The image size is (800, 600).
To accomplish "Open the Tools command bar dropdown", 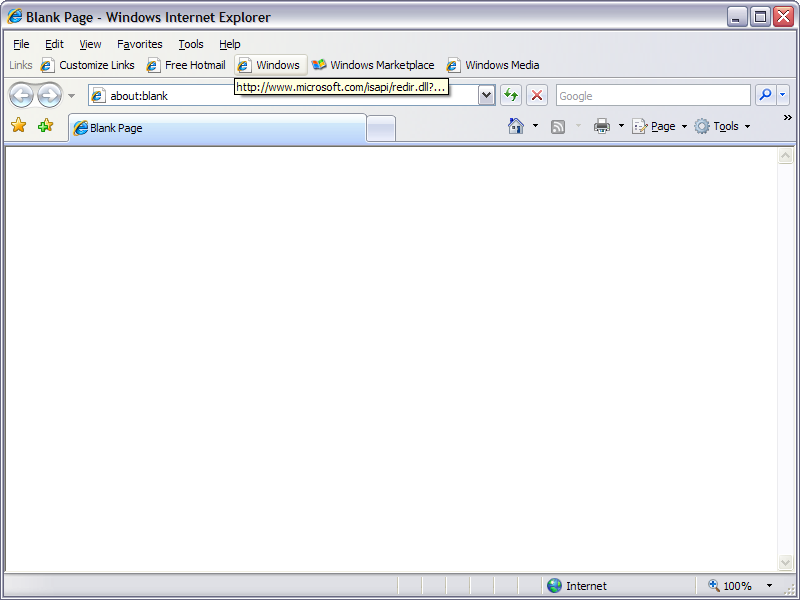I will (x=723, y=126).
